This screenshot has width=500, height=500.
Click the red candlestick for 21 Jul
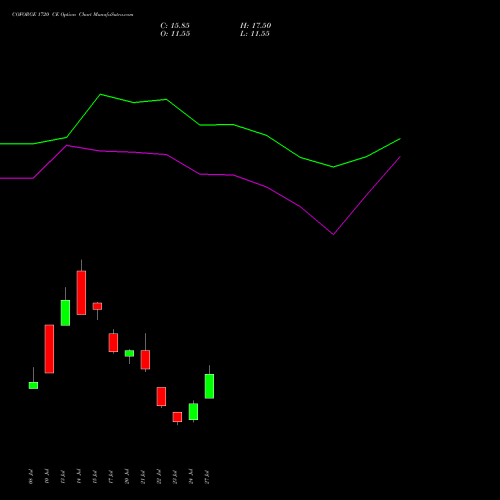(145, 360)
